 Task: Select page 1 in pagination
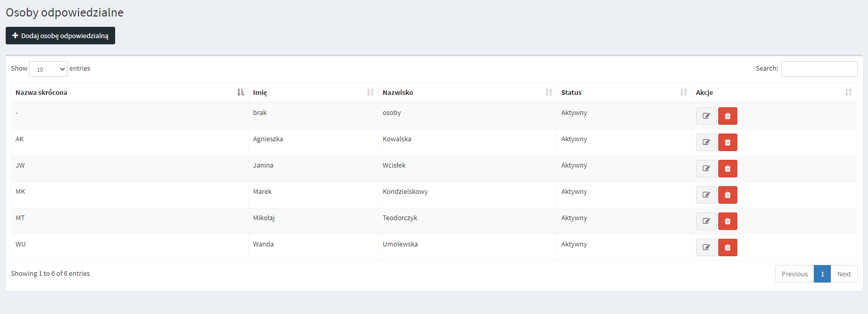point(822,274)
